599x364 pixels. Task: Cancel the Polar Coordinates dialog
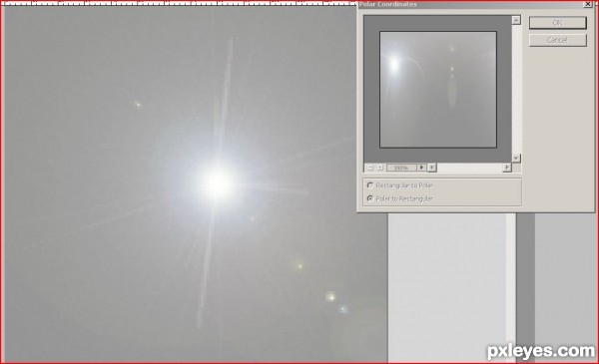[x=557, y=40]
